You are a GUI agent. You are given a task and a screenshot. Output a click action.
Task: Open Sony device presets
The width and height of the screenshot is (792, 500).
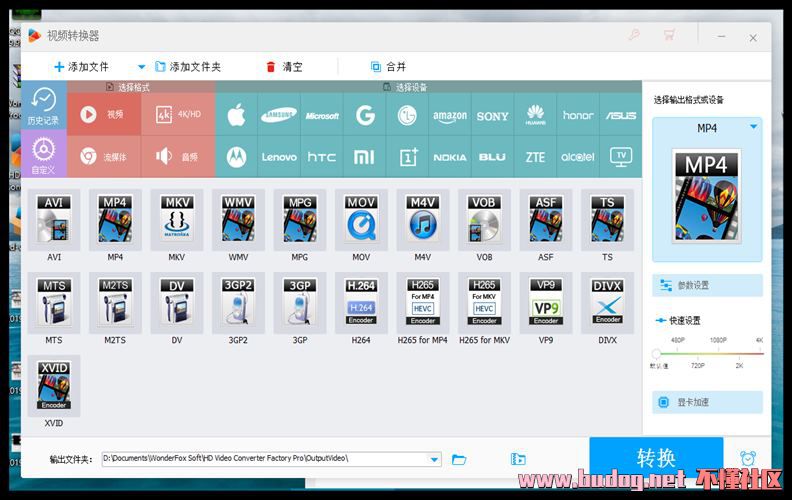point(492,115)
